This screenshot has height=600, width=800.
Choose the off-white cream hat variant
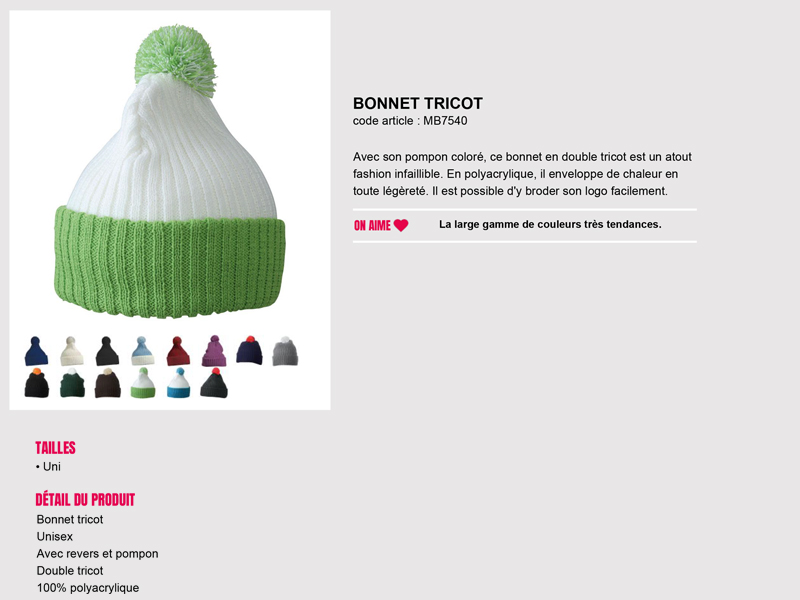pos(71,351)
